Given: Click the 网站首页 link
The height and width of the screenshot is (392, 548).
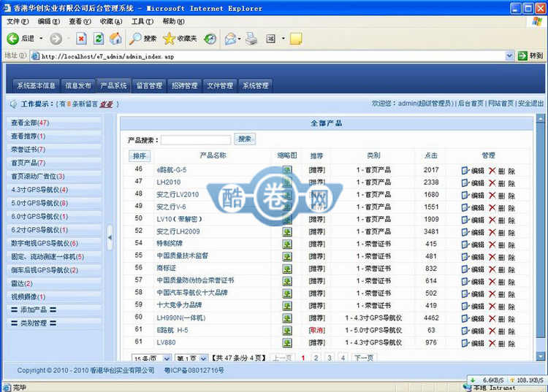Looking at the screenshot, I should (x=501, y=104).
